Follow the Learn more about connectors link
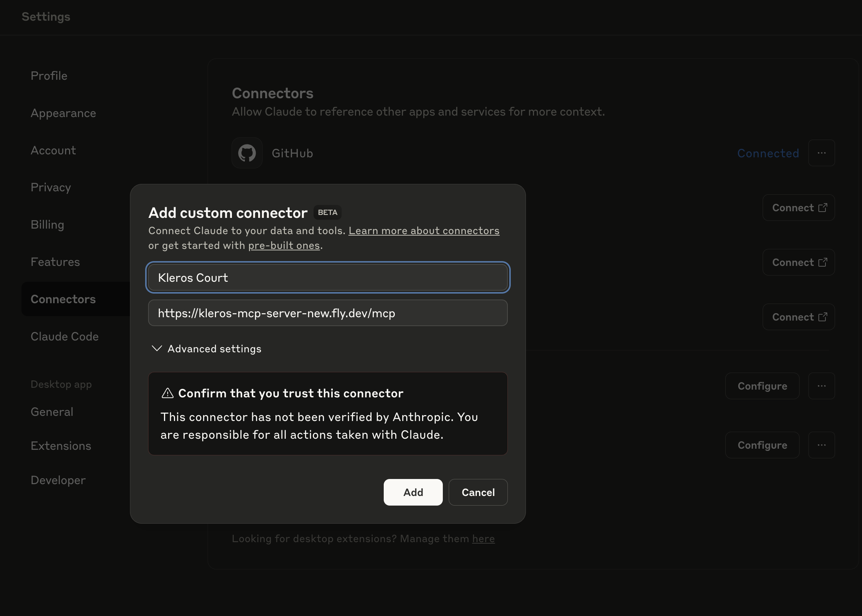862x616 pixels. tap(424, 230)
